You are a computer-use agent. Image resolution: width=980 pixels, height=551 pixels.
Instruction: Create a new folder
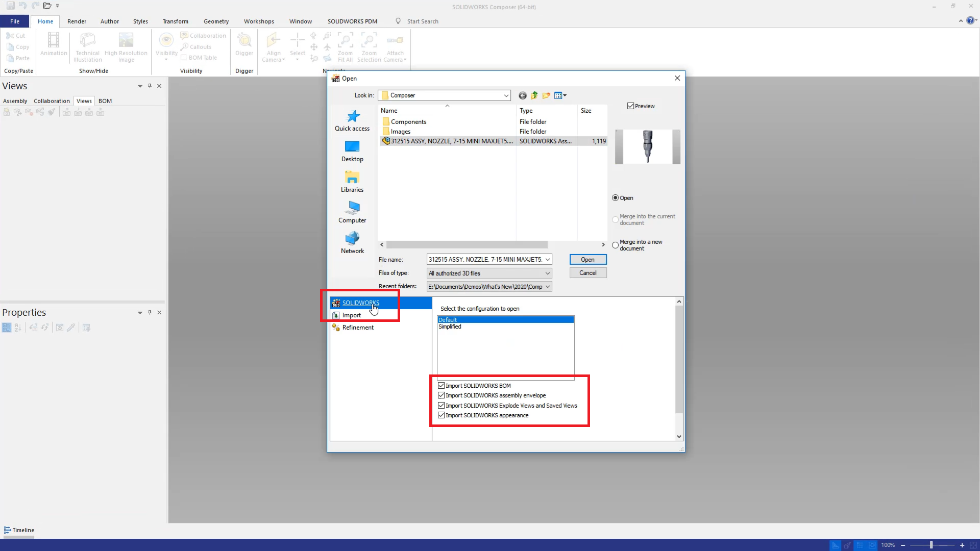tap(546, 95)
